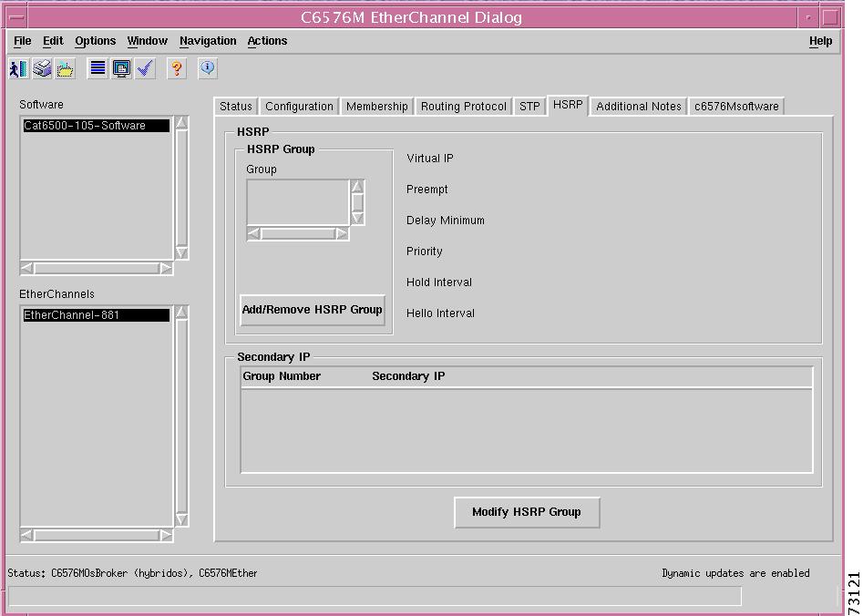Click the blue info bubble icon
863x616 pixels.
(x=208, y=69)
